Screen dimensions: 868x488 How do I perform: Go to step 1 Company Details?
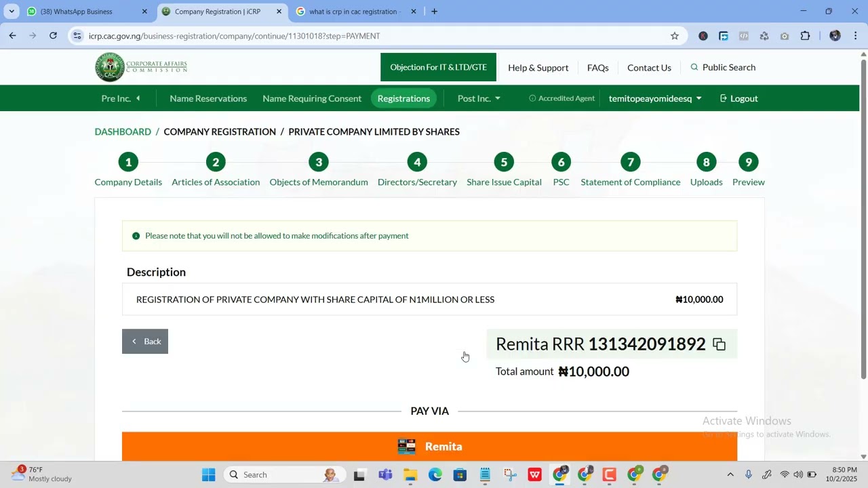click(128, 170)
